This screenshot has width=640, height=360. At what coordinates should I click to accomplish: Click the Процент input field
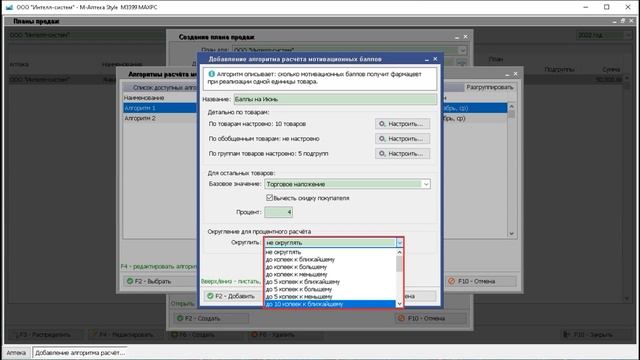click(x=278, y=212)
